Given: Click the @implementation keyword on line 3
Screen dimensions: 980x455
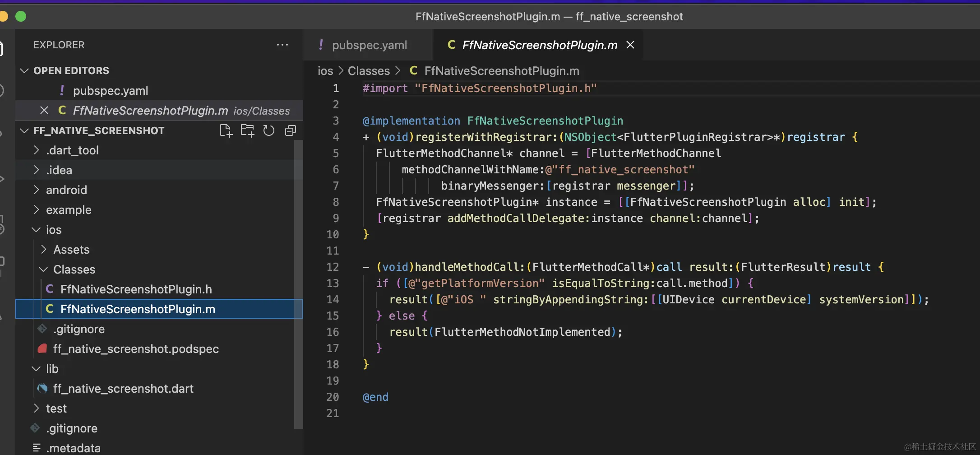Looking at the screenshot, I should [411, 121].
